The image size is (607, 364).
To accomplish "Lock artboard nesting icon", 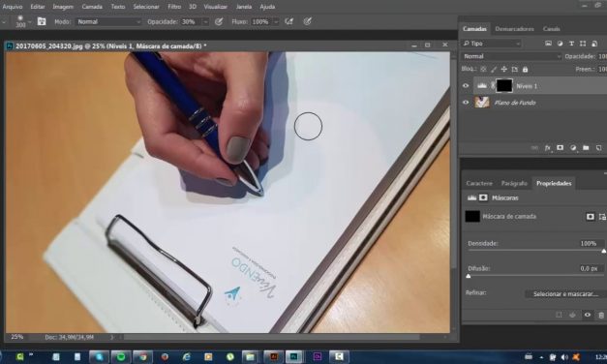I will pyautogui.click(x=514, y=70).
